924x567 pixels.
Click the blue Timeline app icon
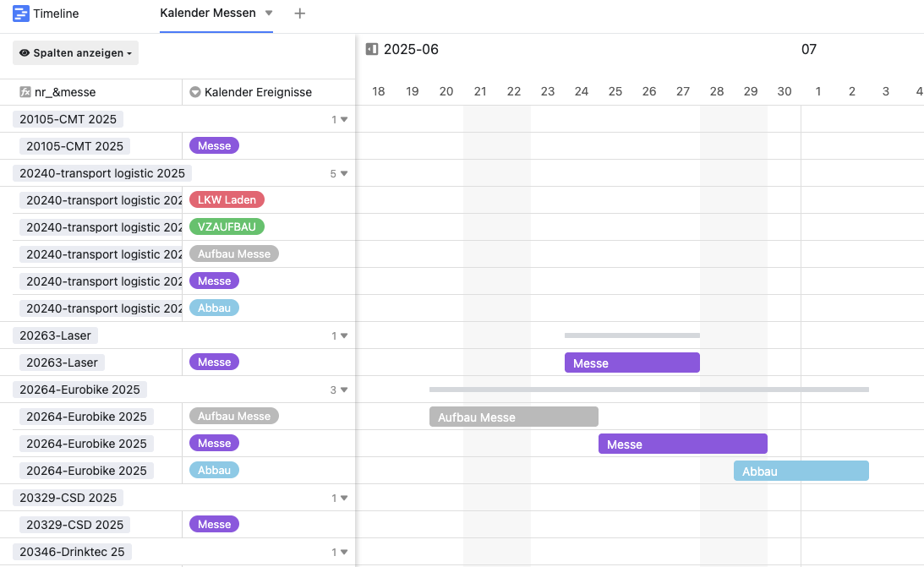click(20, 14)
